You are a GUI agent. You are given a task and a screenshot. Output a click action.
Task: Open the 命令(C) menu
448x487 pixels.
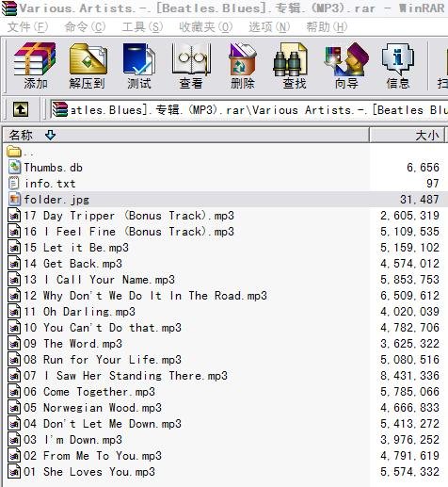pyautogui.click(x=85, y=27)
